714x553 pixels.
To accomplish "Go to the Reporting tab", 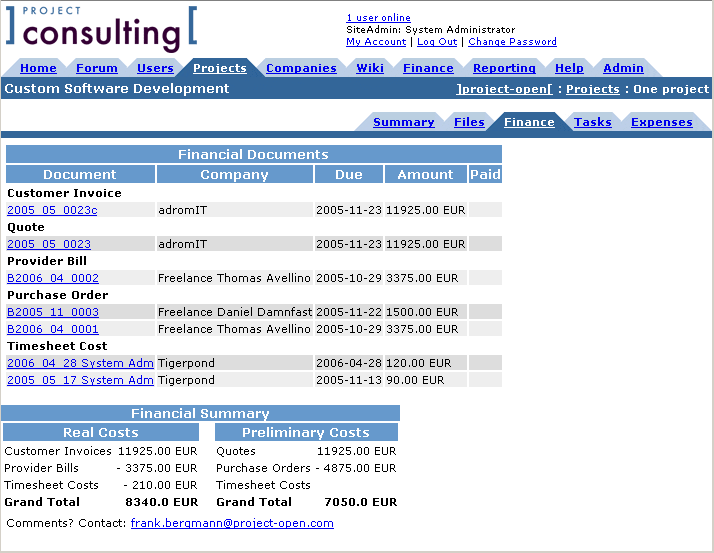I will [504, 68].
